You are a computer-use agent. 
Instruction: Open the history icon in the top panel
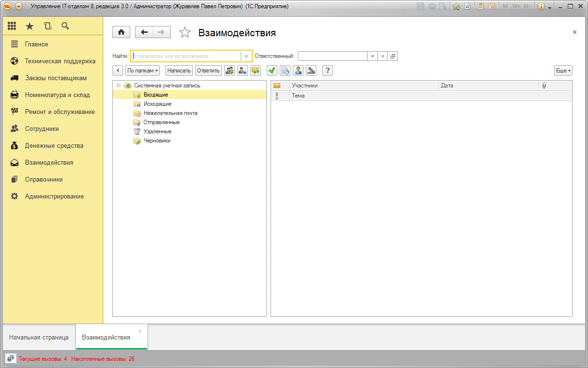pyautogui.click(x=47, y=26)
